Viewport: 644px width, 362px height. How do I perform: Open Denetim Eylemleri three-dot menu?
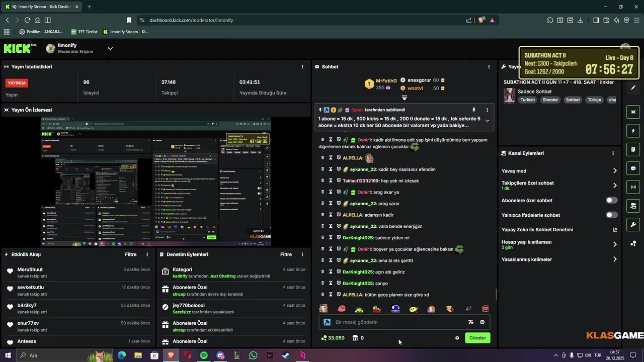click(302, 254)
